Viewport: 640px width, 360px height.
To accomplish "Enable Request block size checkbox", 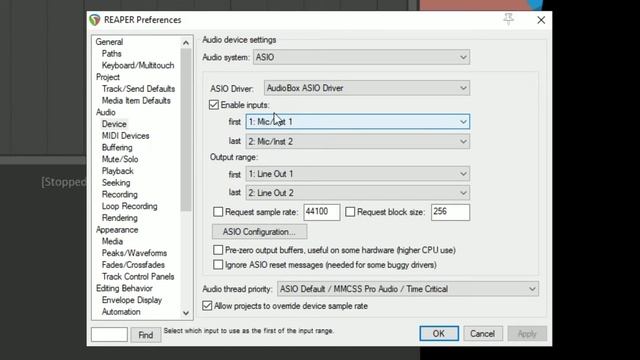I will coord(350,212).
